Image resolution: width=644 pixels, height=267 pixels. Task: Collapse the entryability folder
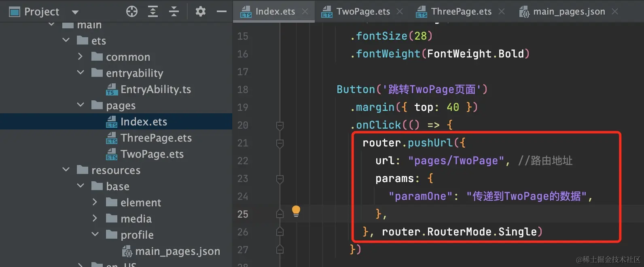(x=80, y=72)
